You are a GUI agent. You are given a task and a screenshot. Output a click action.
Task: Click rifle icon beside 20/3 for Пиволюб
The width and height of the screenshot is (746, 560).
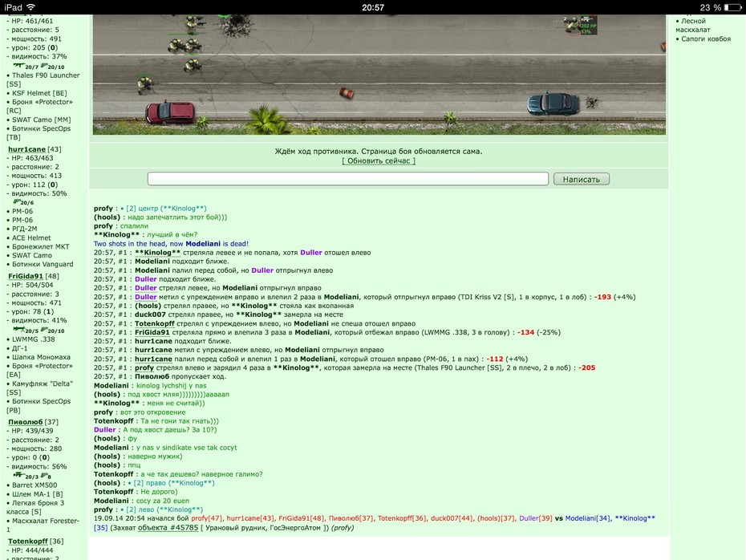pos(18,475)
